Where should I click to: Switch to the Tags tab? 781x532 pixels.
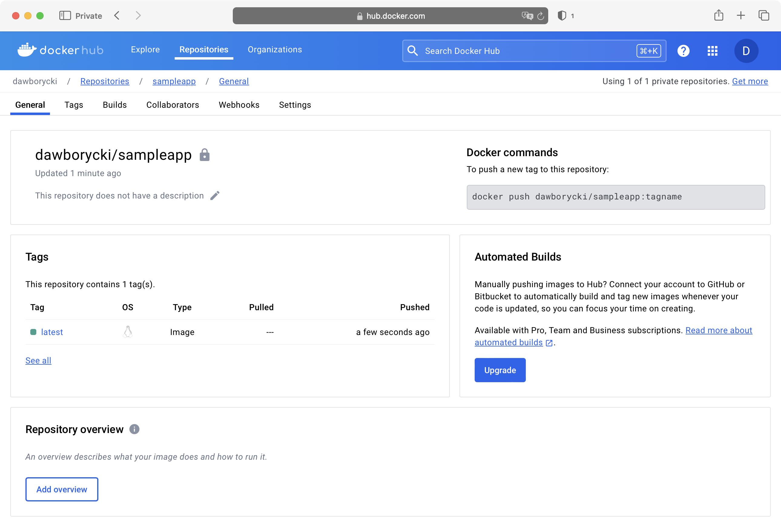click(74, 105)
